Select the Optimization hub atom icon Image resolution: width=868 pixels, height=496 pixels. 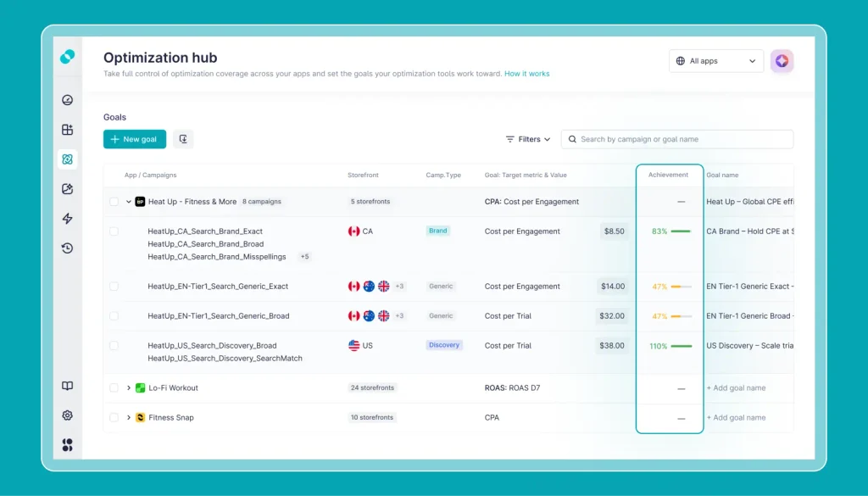click(x=68, y=159)
